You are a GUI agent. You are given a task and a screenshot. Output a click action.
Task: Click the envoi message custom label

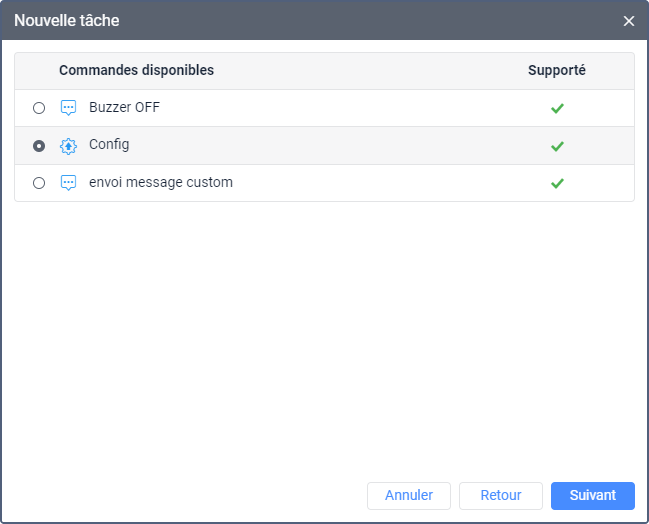click(x=161, y=182)
